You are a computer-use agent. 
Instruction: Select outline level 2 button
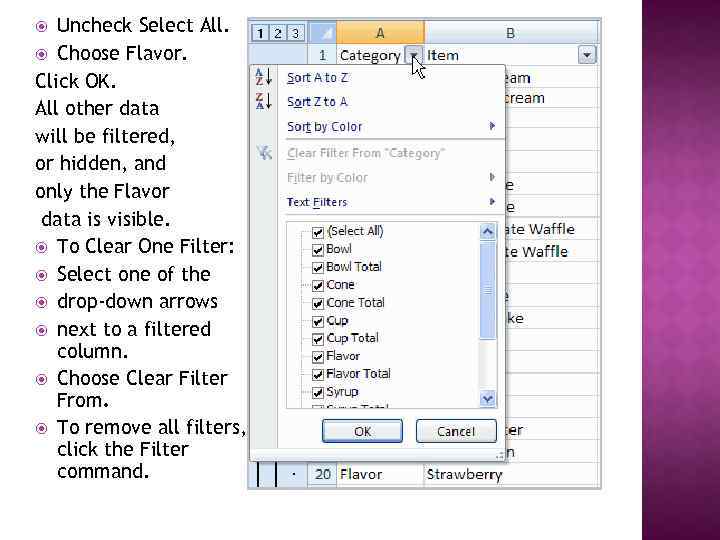277,33
